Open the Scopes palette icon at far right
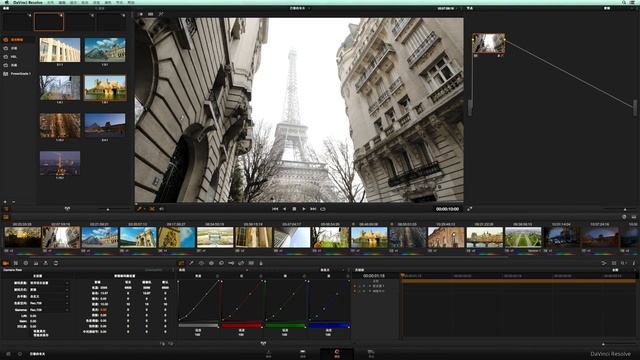Screen dimensions: 640x360 614,263
